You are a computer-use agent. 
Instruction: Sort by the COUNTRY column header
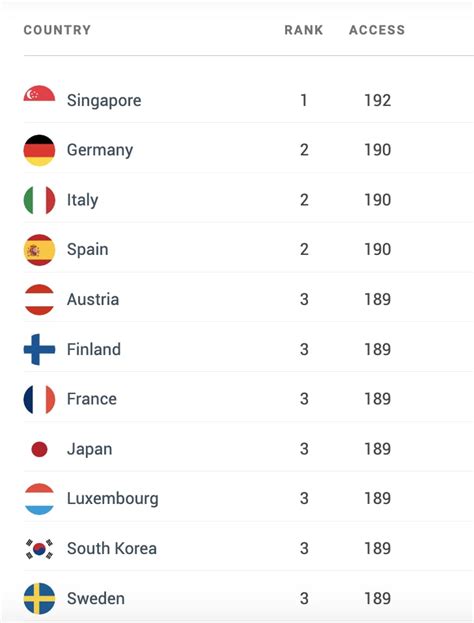(57, 30)
